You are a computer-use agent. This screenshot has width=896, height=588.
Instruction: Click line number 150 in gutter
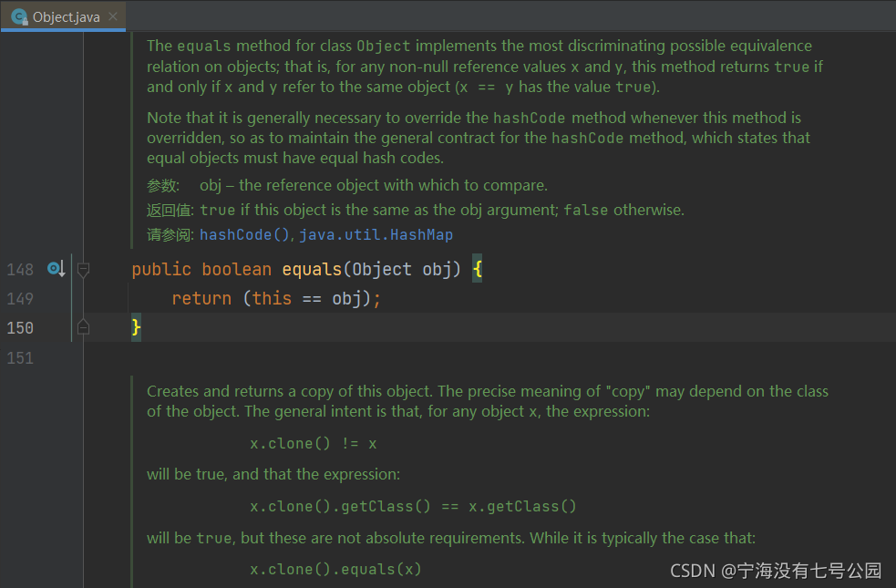point(20,328)
